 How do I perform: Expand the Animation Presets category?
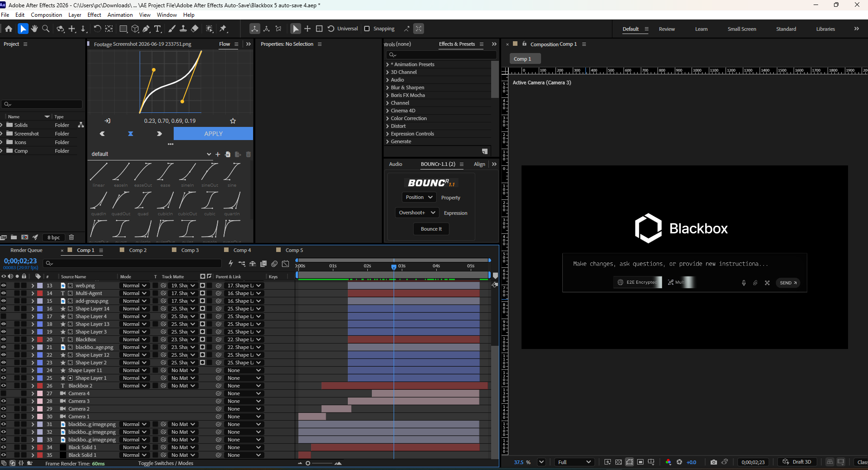pyautogui.click(x=387, y=64)
